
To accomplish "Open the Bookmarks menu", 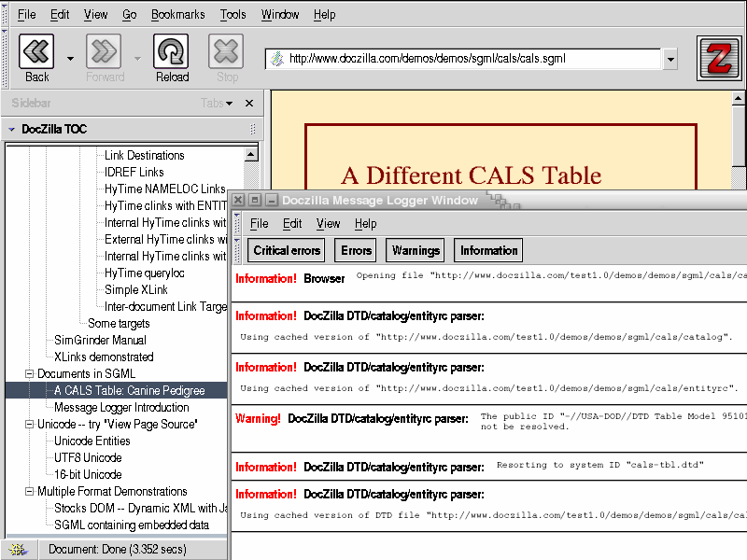I will (178, 15).
